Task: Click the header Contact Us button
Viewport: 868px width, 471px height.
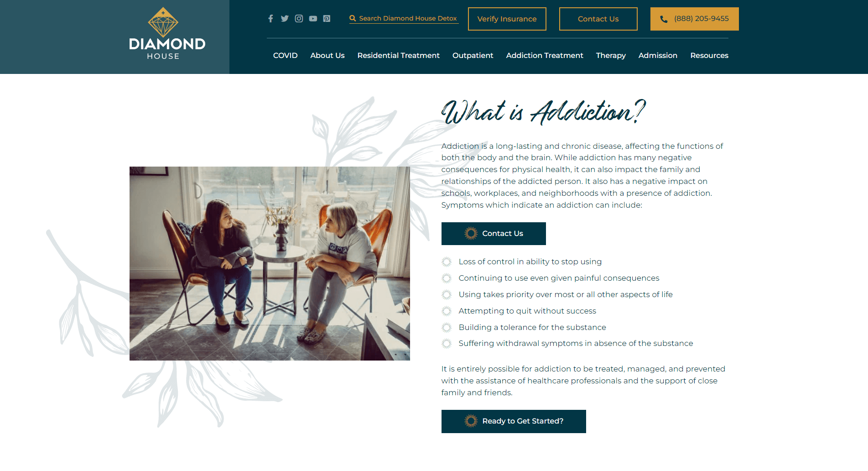Action: 598,19
